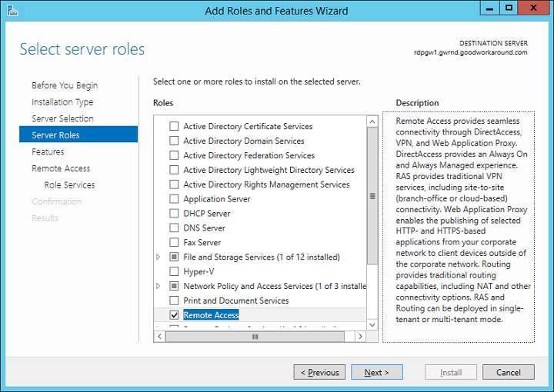Click the Next button
The image size is (554, 392).
pyautogui.click(x=377, y=373)
